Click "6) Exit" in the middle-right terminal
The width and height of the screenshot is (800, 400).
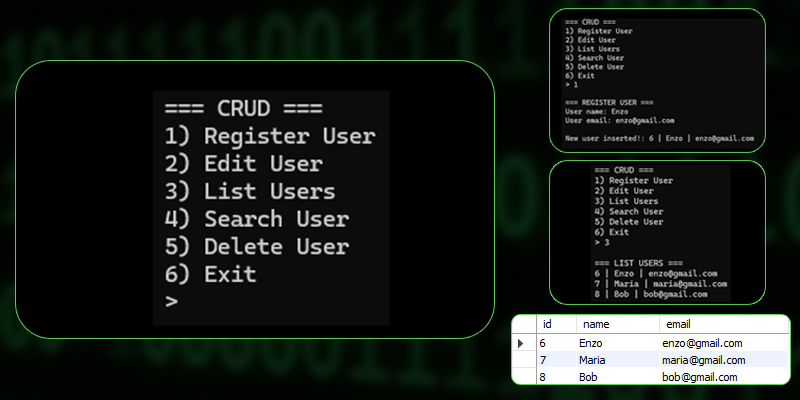(x=611, y=232)
